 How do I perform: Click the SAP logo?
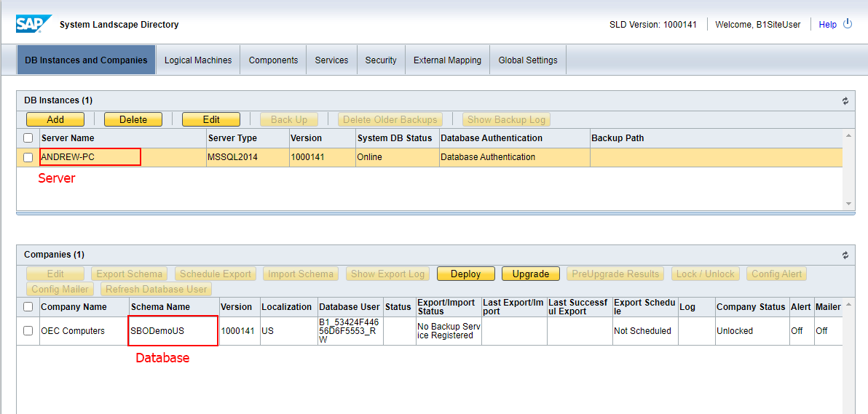pyautogui.click(x=33, y=24)
